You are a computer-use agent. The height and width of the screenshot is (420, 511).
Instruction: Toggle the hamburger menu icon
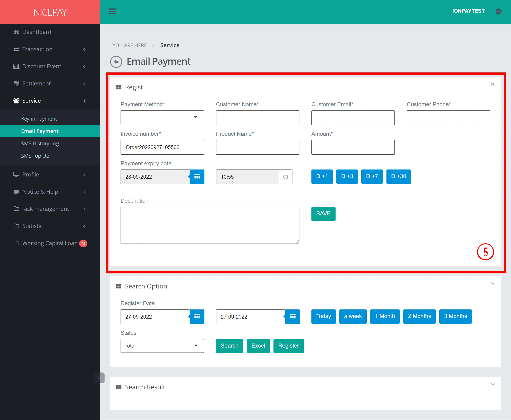point(112,11)
